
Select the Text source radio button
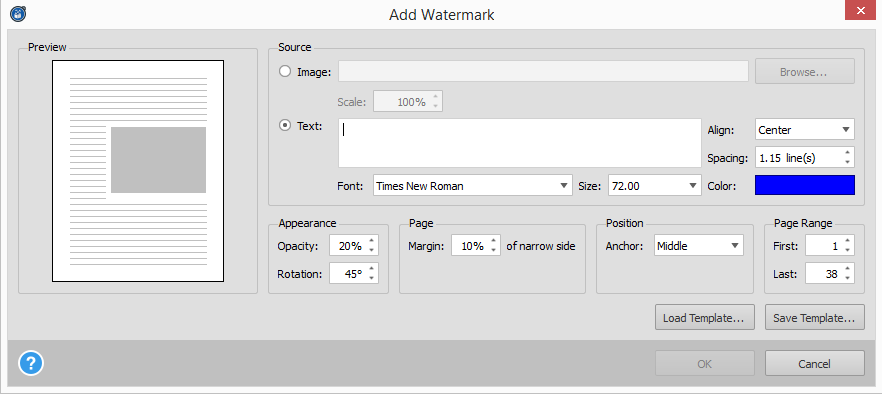(286, 126)
